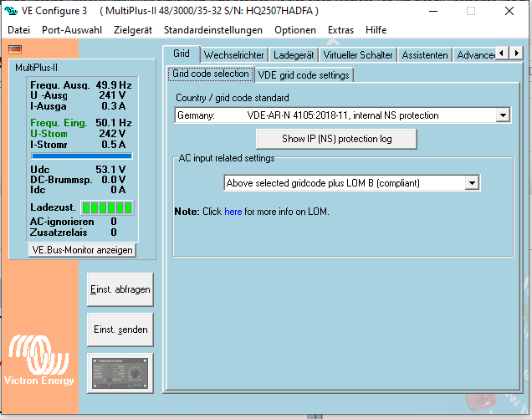Open the Extras menu
The width and height of the screenshot is (532, 419).
click(x=340, y=30)
